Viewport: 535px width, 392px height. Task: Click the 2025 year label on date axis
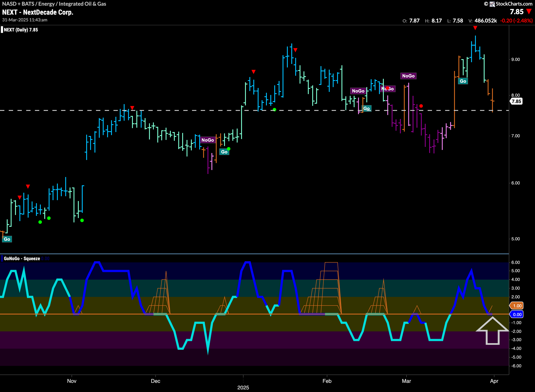[243, 387]
